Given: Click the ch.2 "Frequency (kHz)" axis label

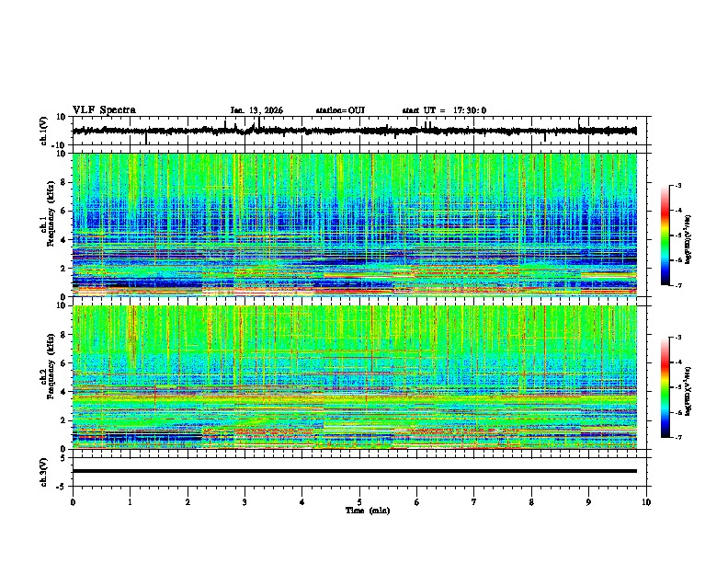Looking at the screenshot, I should (x=51, y=366).
